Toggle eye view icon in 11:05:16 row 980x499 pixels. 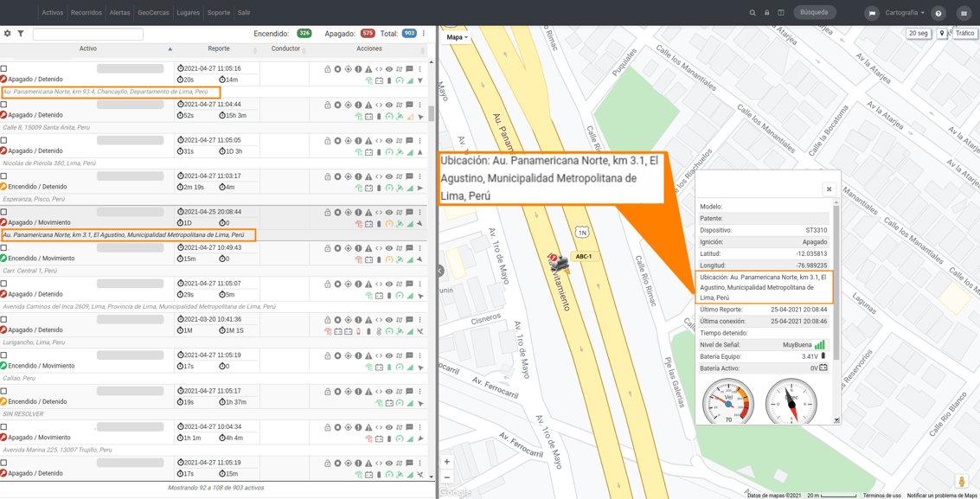pos(388,69)
